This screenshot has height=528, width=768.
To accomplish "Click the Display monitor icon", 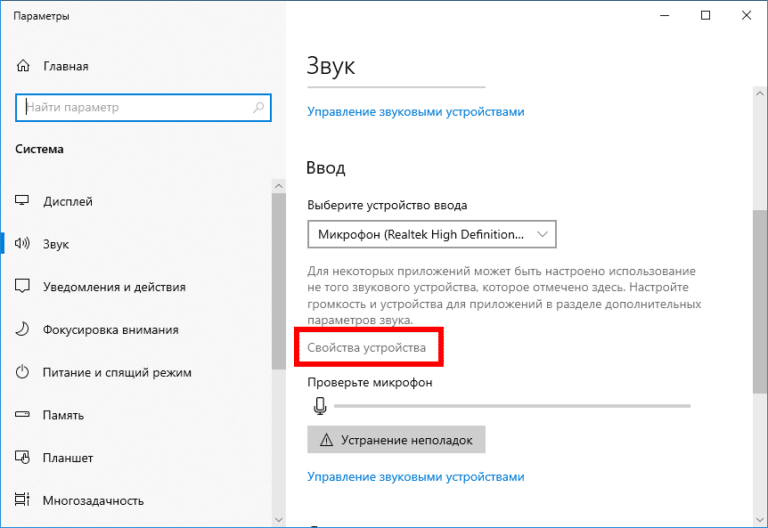I will [23, 201].
